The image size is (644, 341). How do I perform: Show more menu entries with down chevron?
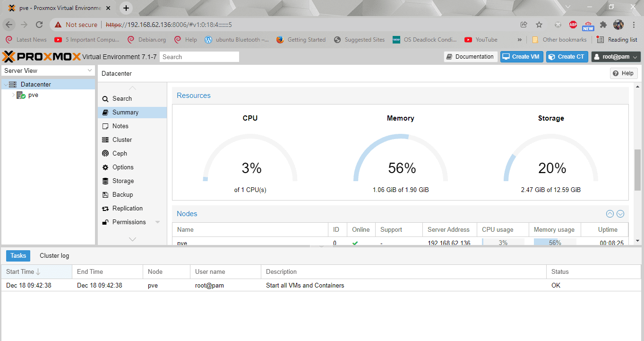pyautogui.click(x=132, y=239)
